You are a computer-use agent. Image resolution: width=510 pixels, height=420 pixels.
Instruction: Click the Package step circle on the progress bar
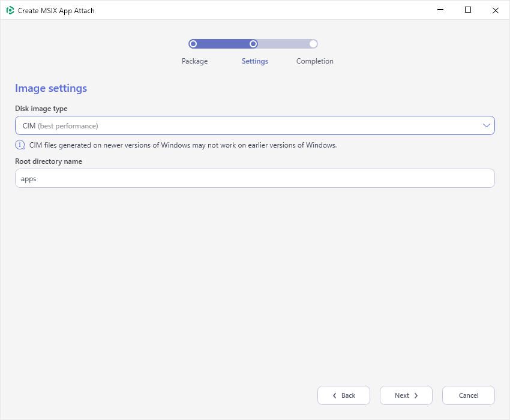pos(193,44)
